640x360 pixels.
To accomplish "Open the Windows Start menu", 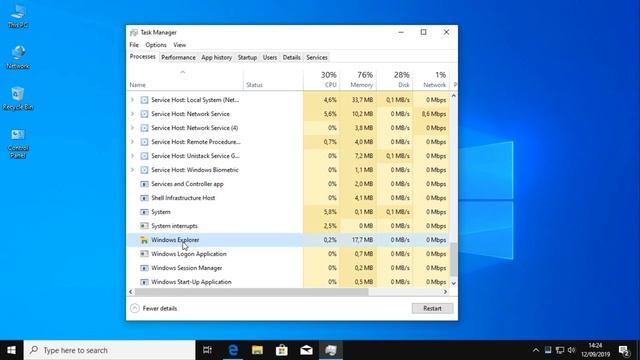I will click(x=11, y=350).
